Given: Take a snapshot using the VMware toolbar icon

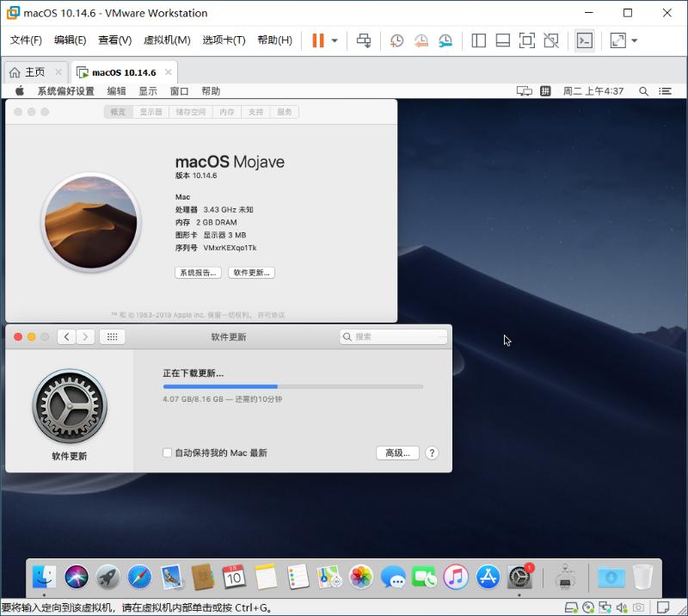Looking at the screenshot, I should click(x=396, y=40).
